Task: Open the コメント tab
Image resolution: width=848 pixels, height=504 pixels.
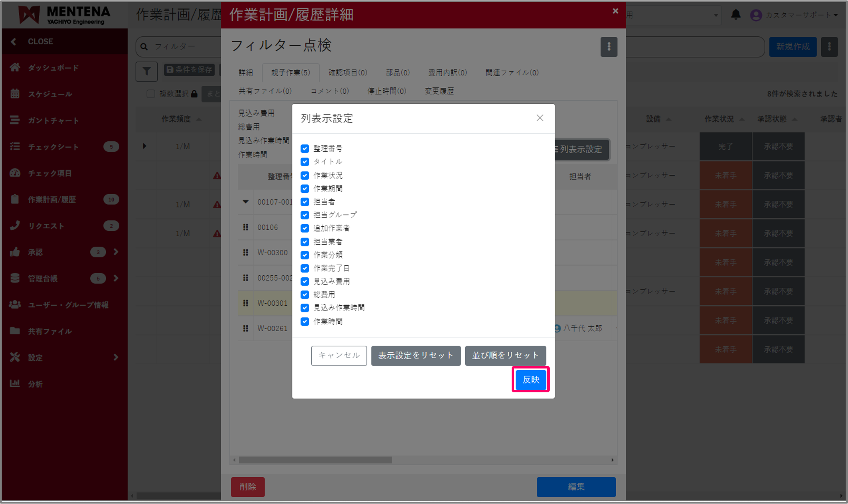Action: [330, 91]
